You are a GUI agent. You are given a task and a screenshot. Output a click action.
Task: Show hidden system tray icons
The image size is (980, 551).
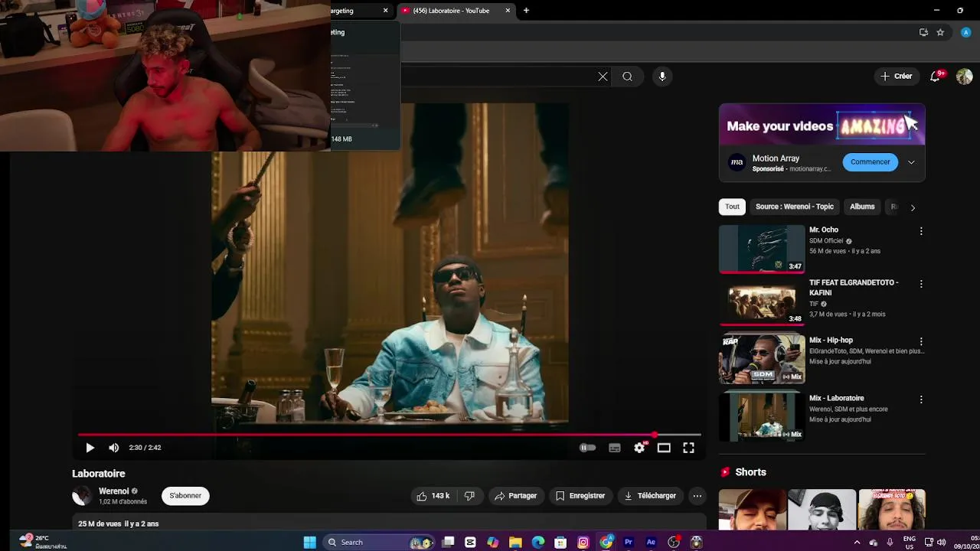[x=856, y=542]
